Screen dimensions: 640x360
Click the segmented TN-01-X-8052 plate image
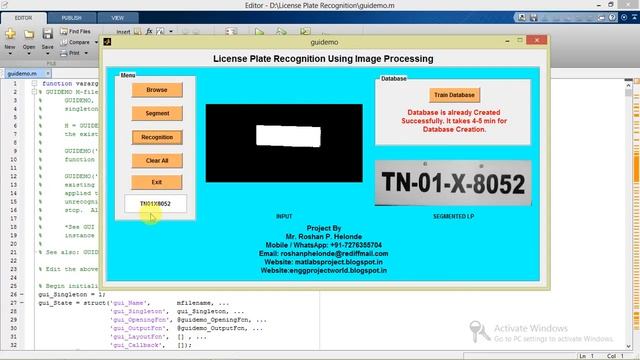point(453,183)
